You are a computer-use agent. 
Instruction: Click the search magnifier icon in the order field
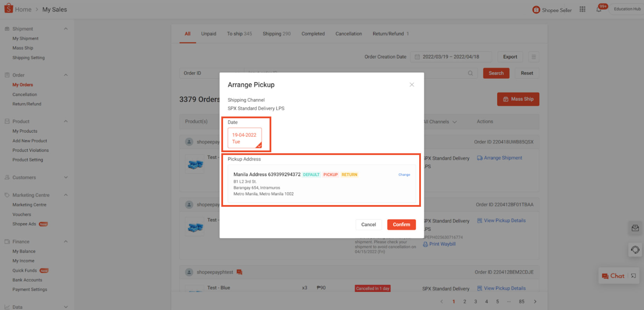(x=471, y=73)
